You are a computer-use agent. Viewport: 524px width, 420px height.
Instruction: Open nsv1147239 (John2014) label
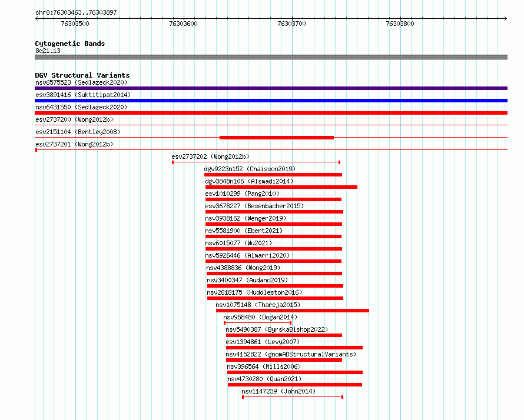coord(278,391)
